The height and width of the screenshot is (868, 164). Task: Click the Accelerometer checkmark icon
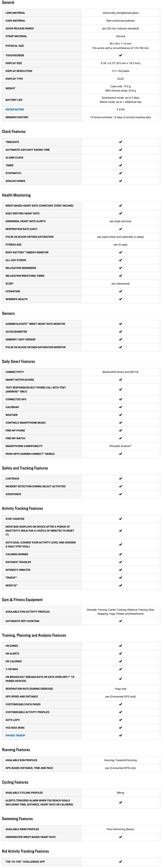tap(121, 331)
